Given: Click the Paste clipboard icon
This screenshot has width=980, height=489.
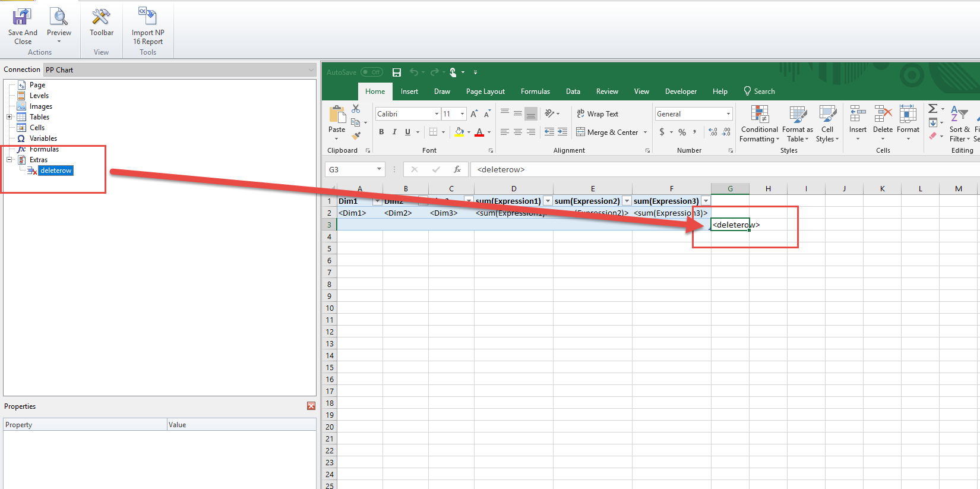Looking at the screenshot, I should tap(337, 114).
